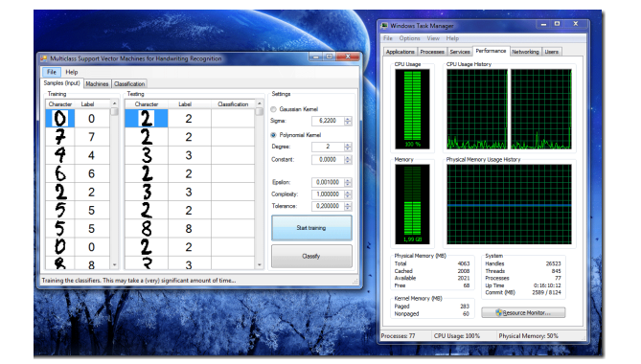641x364 pixels.
Task: Click the Training list scrollbar down arrow
Action: tap(114, 264)
